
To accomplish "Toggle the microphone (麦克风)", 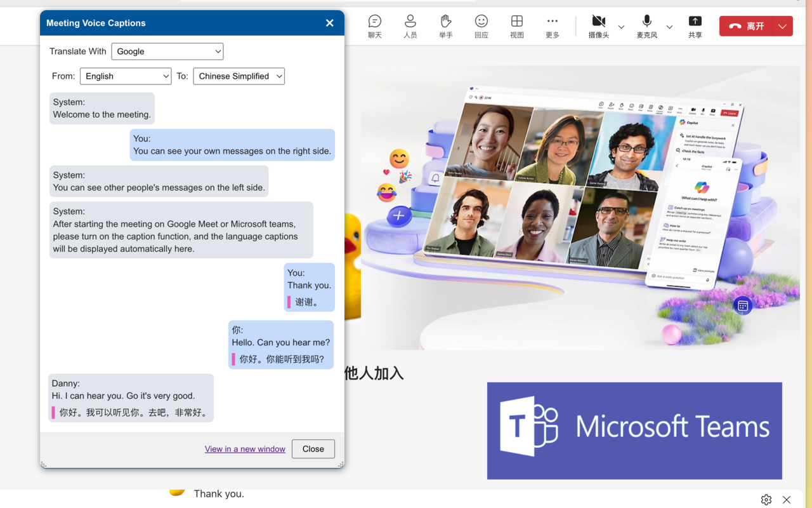I will [646, 27].
